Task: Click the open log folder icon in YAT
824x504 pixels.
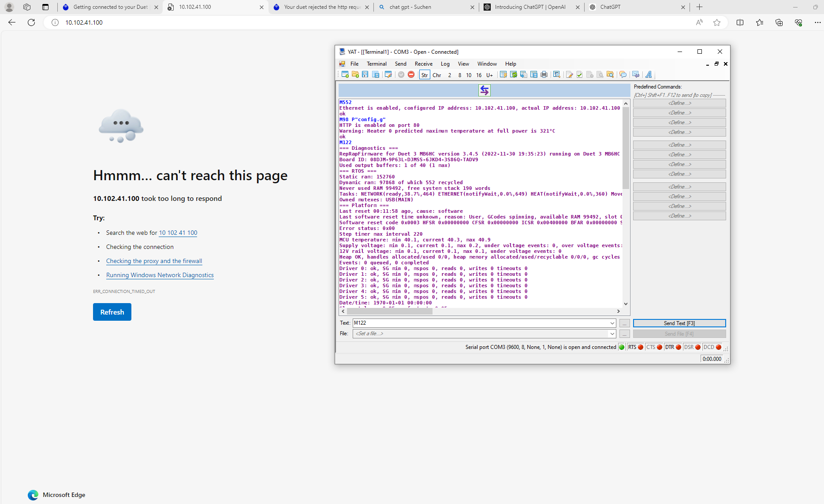Action: coord(610,74)
